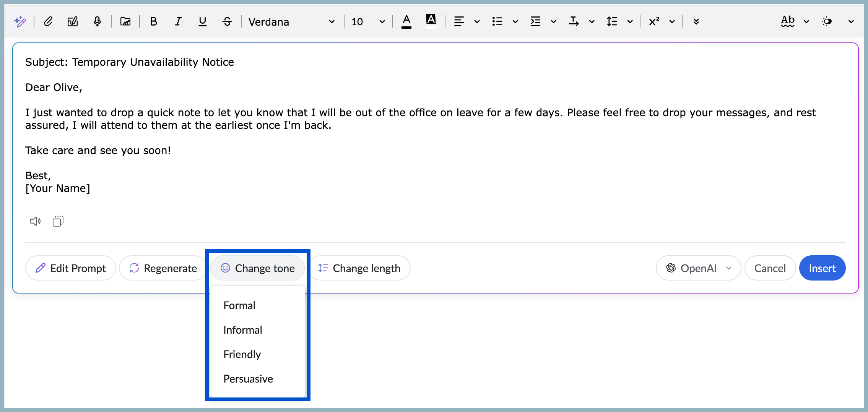Screen dimensions: 868x412
Task: Select the AI writing assistant wand icon
Action: tap(21, 21)
